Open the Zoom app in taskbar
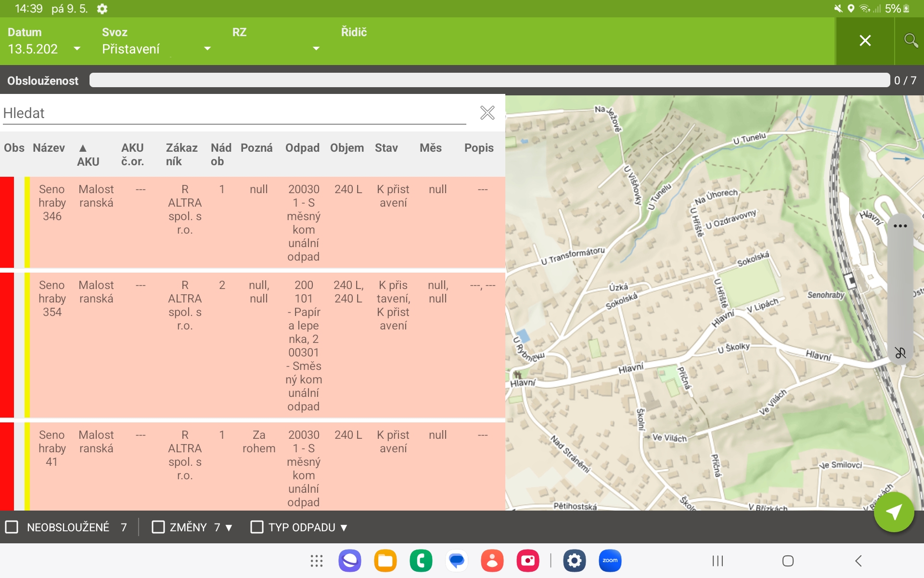This screenshot has height=578, width=924. [x=610, y=561]
